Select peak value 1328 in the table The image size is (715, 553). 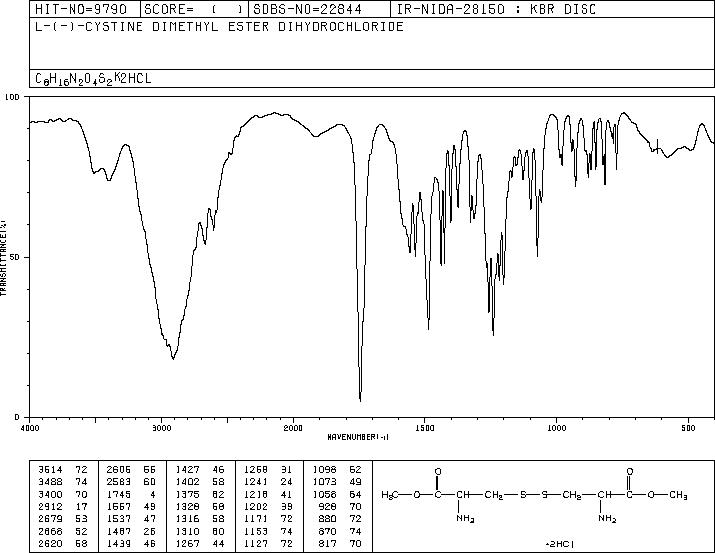coord(187,506)
